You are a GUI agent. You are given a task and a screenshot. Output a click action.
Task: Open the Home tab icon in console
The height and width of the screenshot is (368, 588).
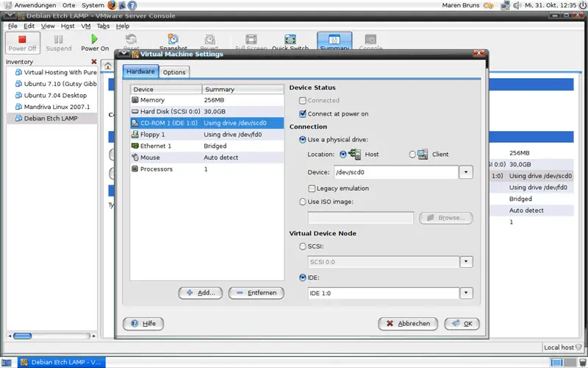point(108,66)
